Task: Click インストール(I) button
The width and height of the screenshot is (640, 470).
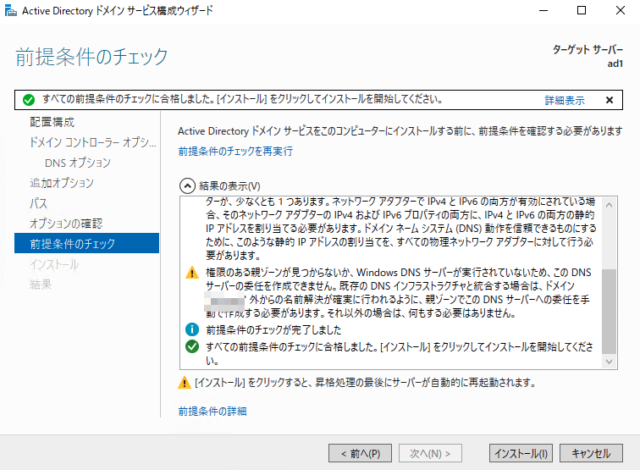Action: click(521, 453)
